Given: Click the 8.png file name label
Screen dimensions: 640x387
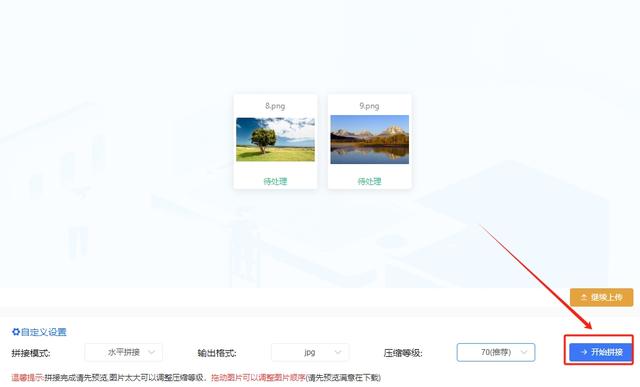Looking at the screenshot, I should coord(275,106).
